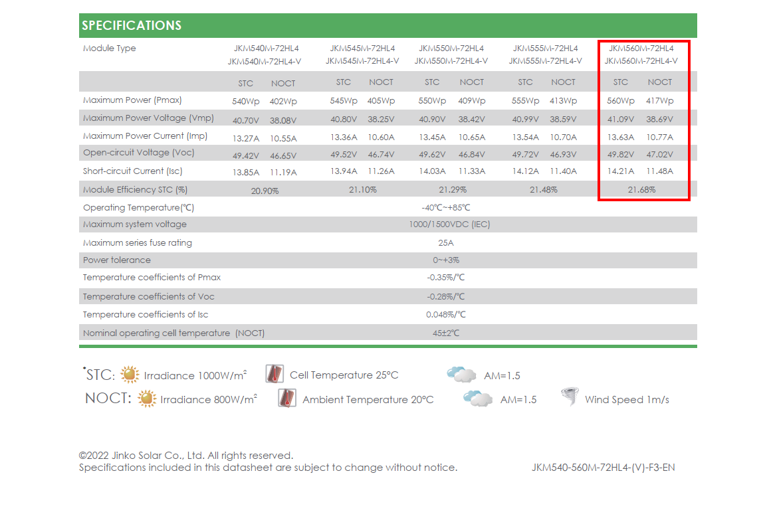Select the 1000/1500VDC (IEC) system voltage value
The width and height of the screenshot is (769, 532).
click(449, 224)
